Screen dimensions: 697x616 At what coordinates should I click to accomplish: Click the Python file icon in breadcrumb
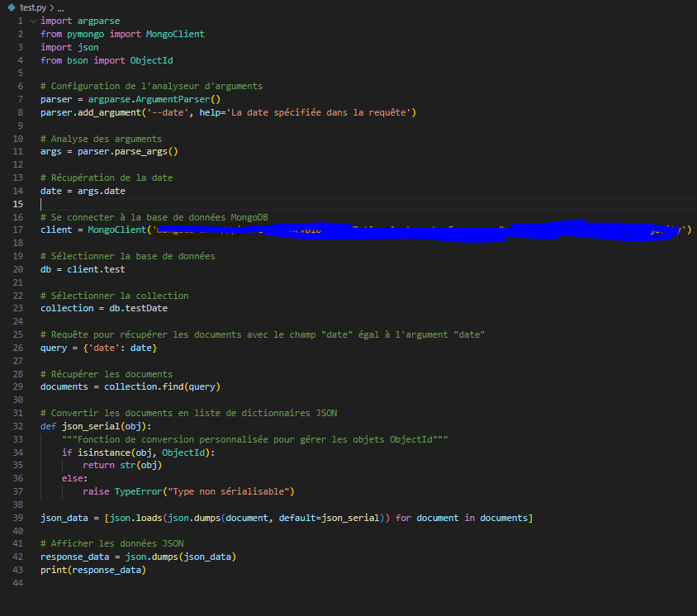coord(12,7)
